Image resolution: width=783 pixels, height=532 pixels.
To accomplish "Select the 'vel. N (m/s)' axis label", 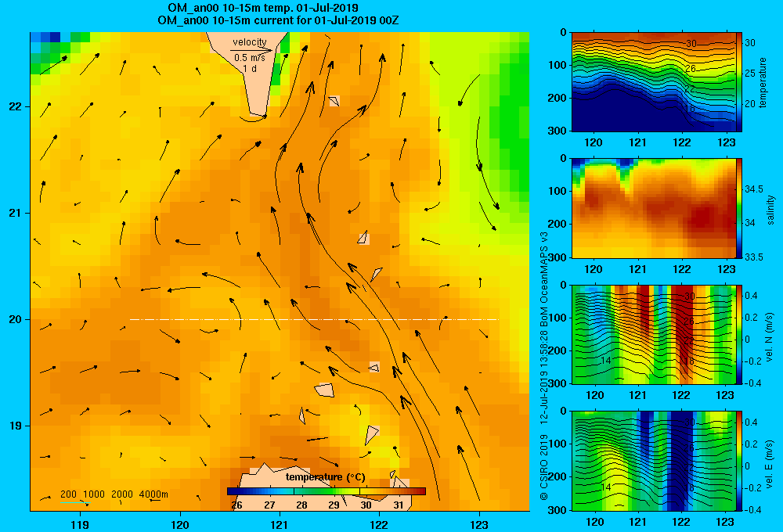I will (x=770, y=337).
